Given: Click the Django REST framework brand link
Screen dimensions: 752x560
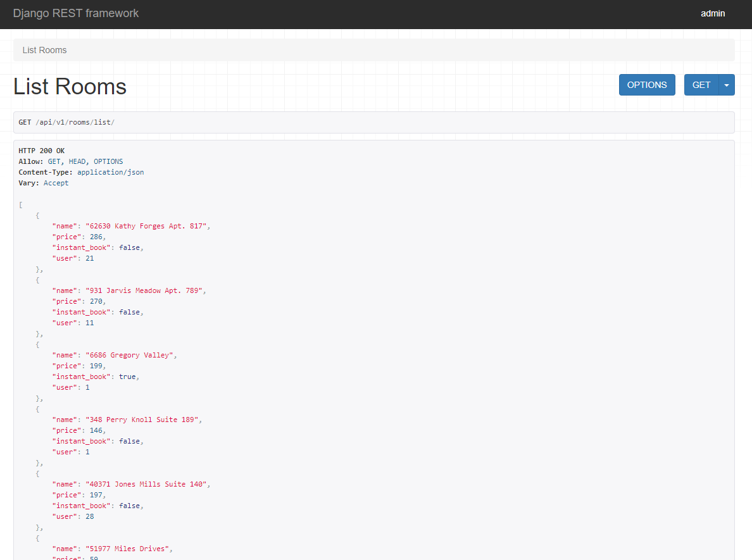Looking at the screenshot, I should click(76, 13).
